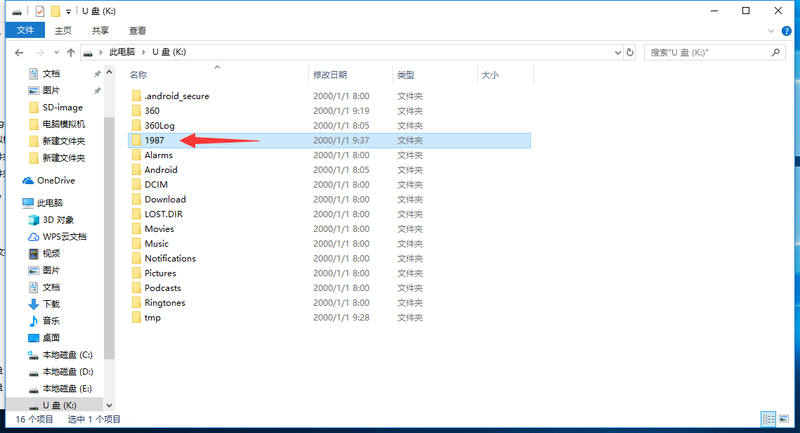Open the .android_secure folder icon

pos(136,96)
